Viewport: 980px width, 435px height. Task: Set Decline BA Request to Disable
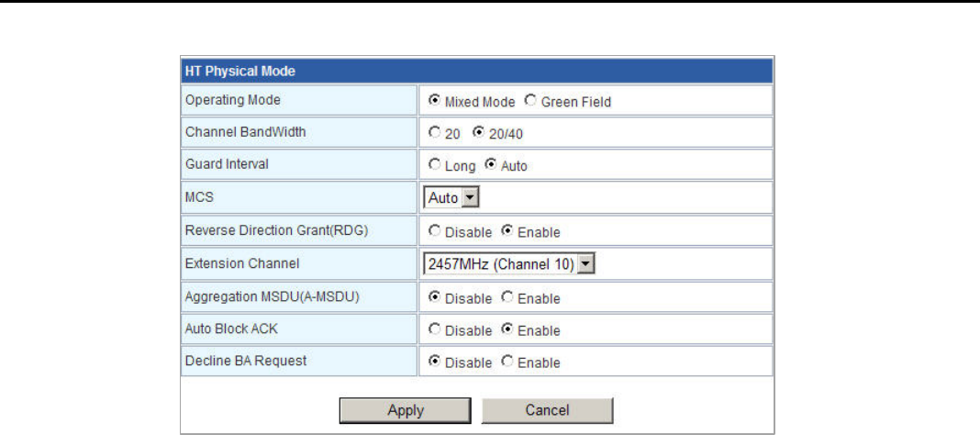pyautogui.click(x=435, y=362)
